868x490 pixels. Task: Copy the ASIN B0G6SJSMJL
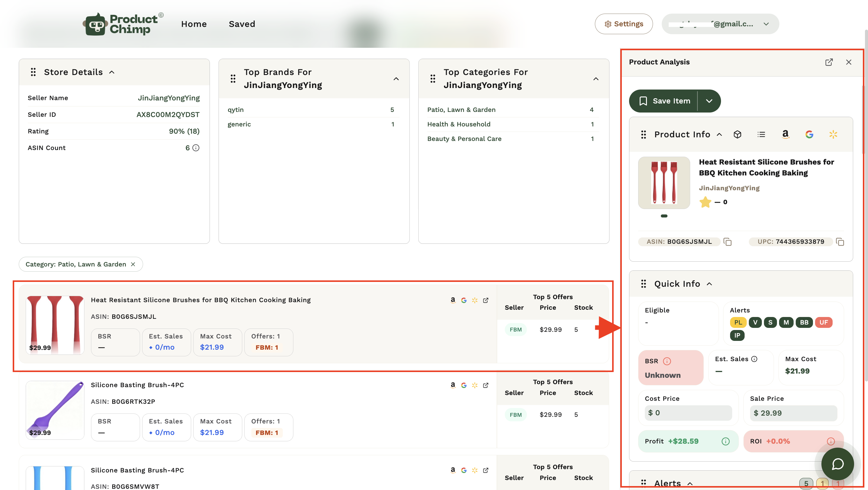[x=727, y=242]
